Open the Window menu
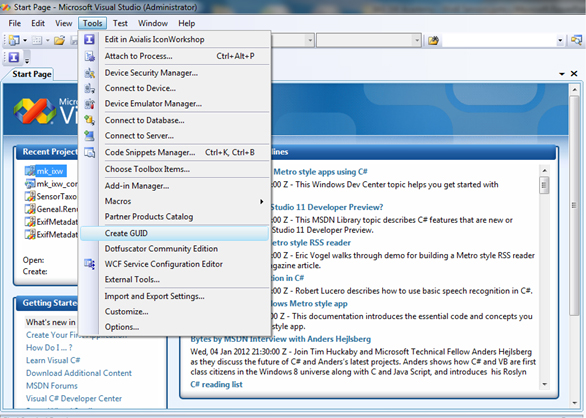This screenshot has height=418, width=586. tap(153, 23)
